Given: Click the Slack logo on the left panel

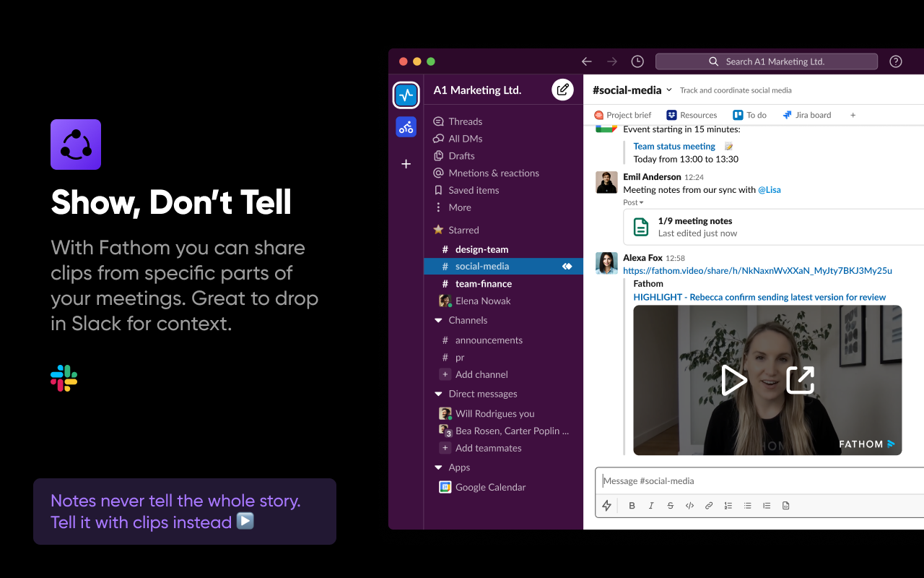Looking at the screenshot, I should click(64, 378).
